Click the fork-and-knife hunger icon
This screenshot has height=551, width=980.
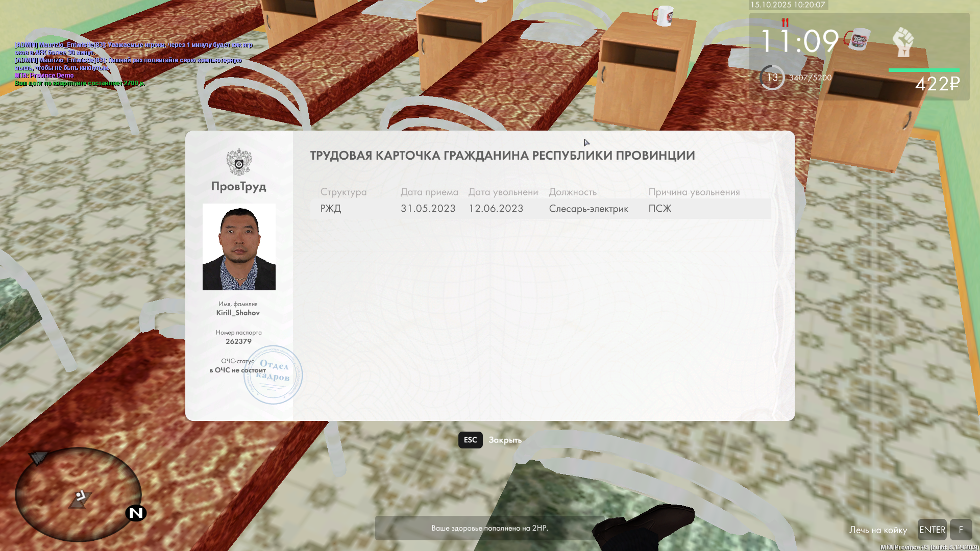point(785,22)
